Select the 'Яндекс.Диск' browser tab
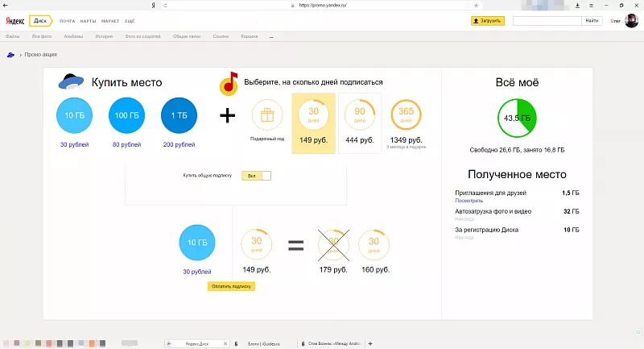This screenshot has height=349, width=644. click(196, 343)
